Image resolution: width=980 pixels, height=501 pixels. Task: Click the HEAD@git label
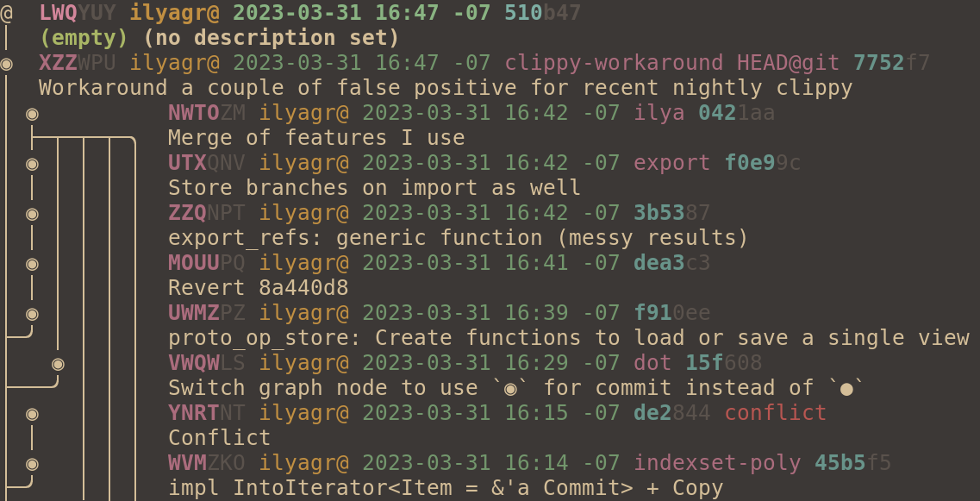point(788,63)
